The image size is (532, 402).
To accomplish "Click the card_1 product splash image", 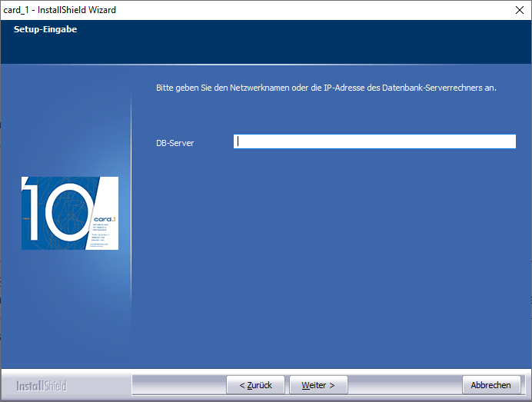I will pos(70,213).
